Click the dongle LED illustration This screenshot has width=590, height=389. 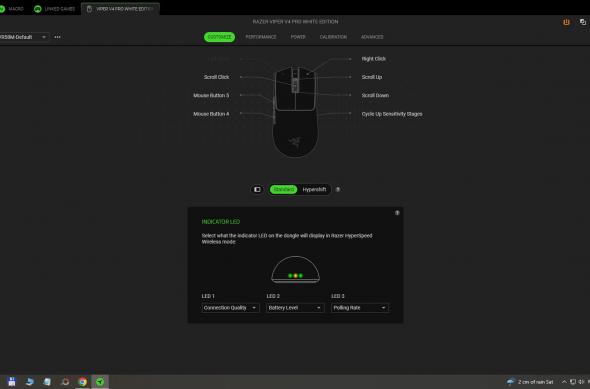[x=295, y=269]
